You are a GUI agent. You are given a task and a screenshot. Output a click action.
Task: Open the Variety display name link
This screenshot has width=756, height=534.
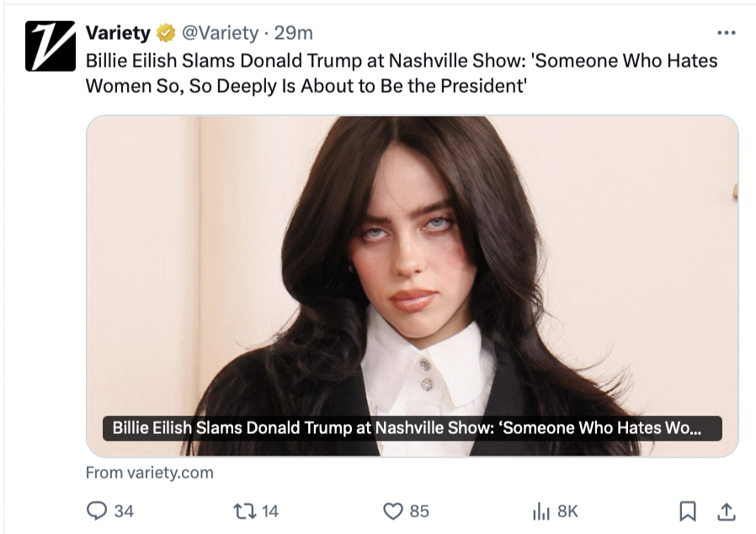click(x=118, y=33)
